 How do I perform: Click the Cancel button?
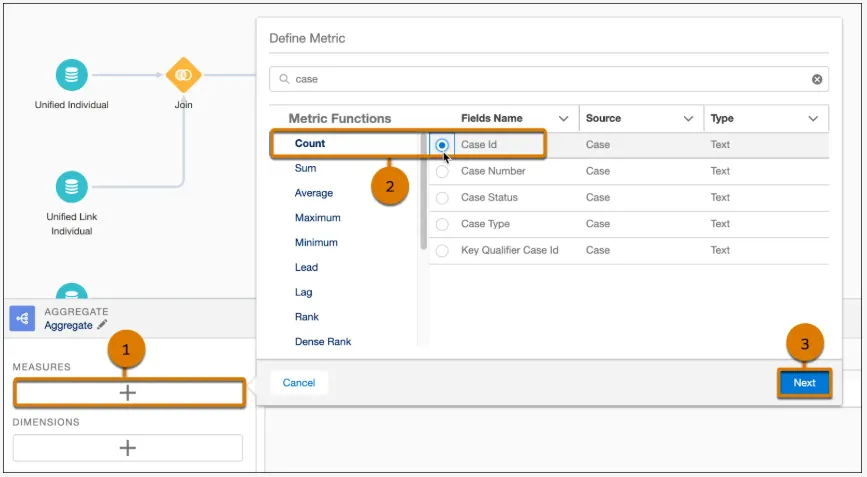click(299, 383)
